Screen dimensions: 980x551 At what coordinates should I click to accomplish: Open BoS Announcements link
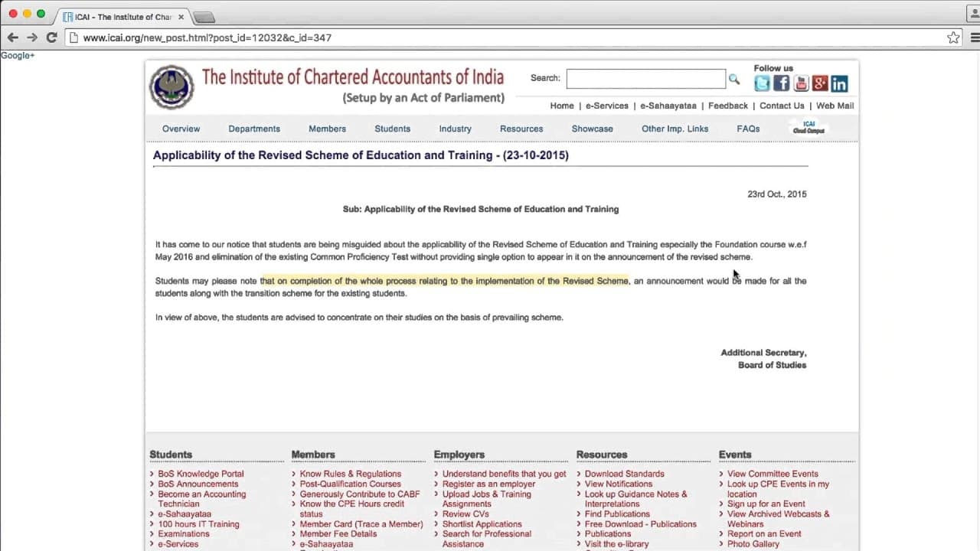point(198,484)
